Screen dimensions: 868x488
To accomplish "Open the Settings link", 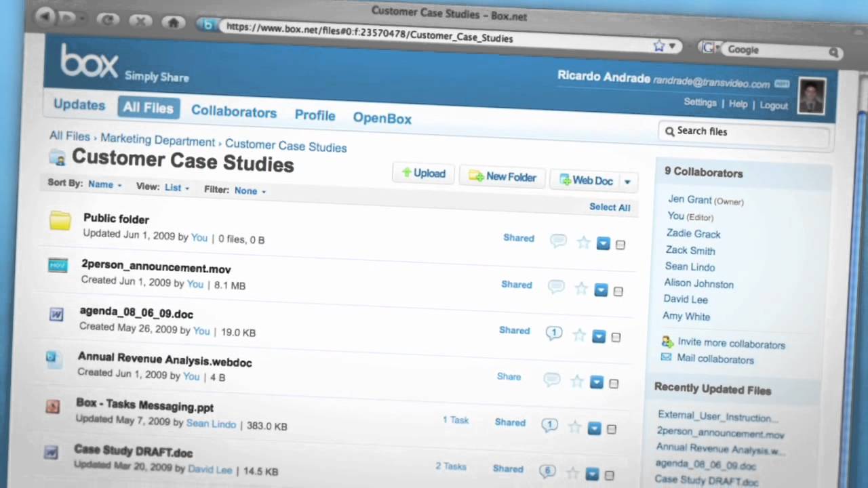I will (700, 102).
